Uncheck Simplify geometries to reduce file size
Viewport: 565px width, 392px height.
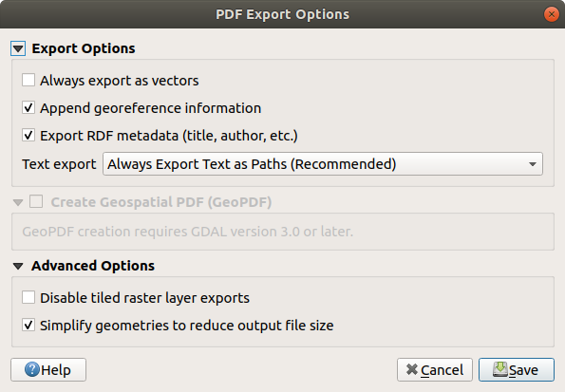tap(28, 325)
